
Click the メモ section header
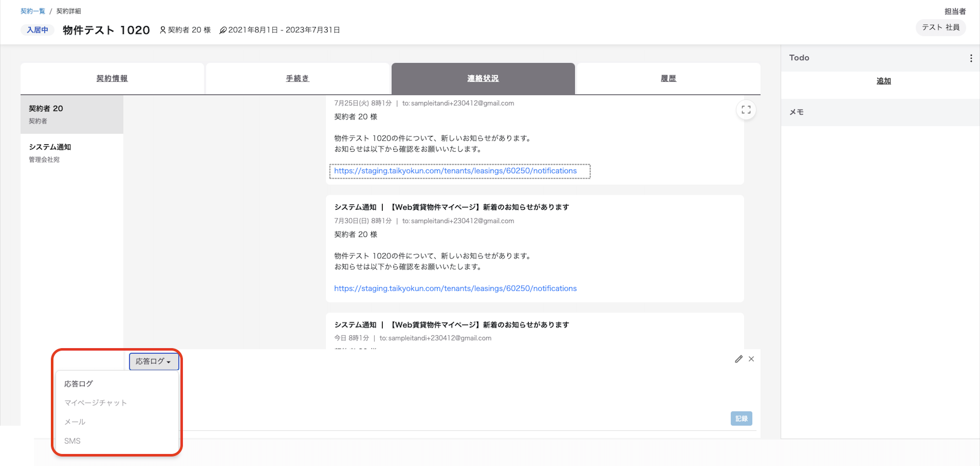click(880, 112)
